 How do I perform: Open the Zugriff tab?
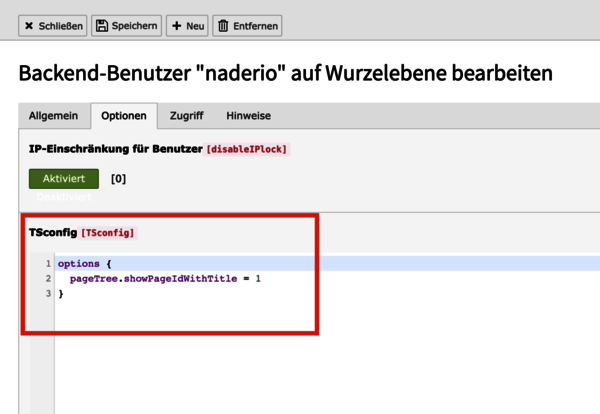tap(187, 116)
